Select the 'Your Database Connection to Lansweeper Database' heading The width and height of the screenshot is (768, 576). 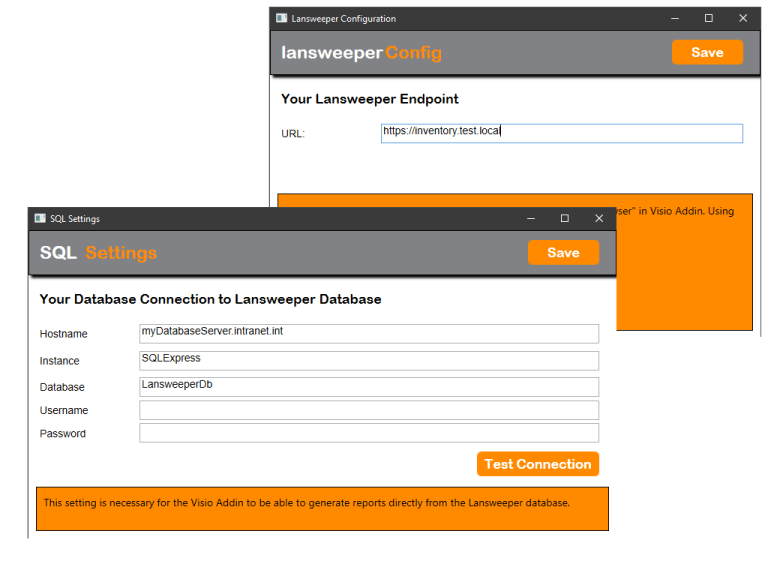(x=211, y=299)
